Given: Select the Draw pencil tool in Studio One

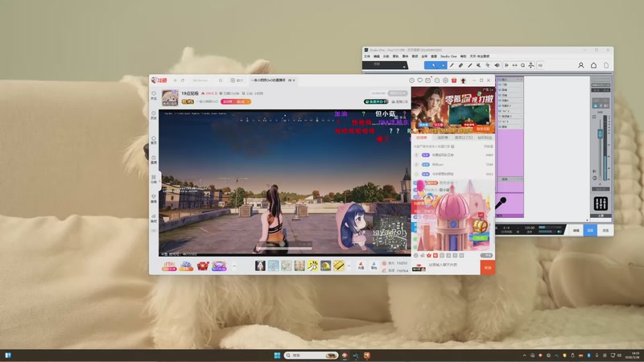Looking at the screenshot, I should pos(452,65).
